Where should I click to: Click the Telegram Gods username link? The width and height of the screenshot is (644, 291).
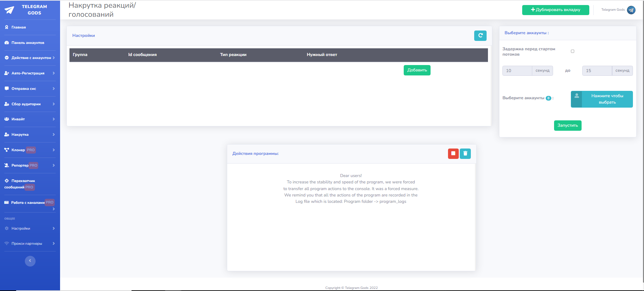pyautogui.click(x=613, y=10)
